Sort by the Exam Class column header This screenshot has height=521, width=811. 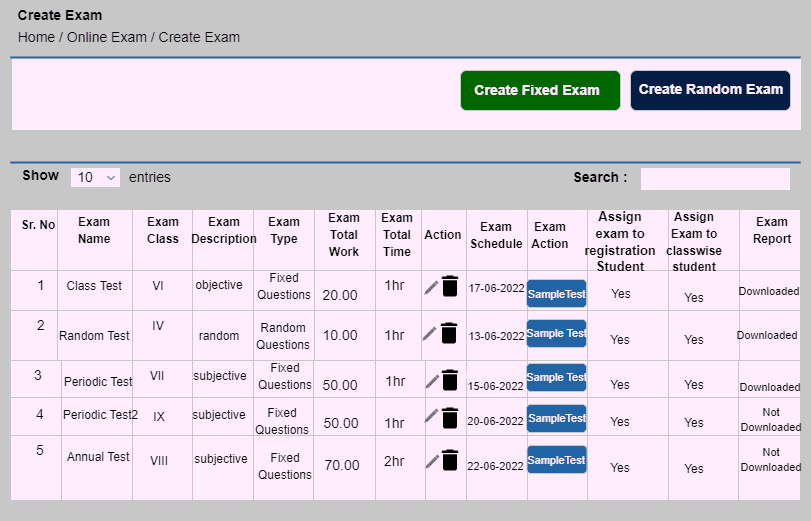(x=162, y=230)
